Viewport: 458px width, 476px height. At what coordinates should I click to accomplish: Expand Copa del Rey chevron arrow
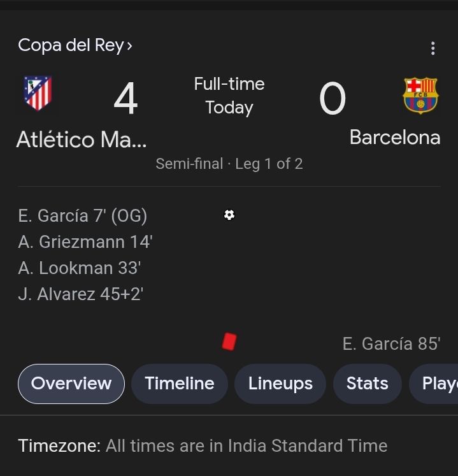[130, 46]
